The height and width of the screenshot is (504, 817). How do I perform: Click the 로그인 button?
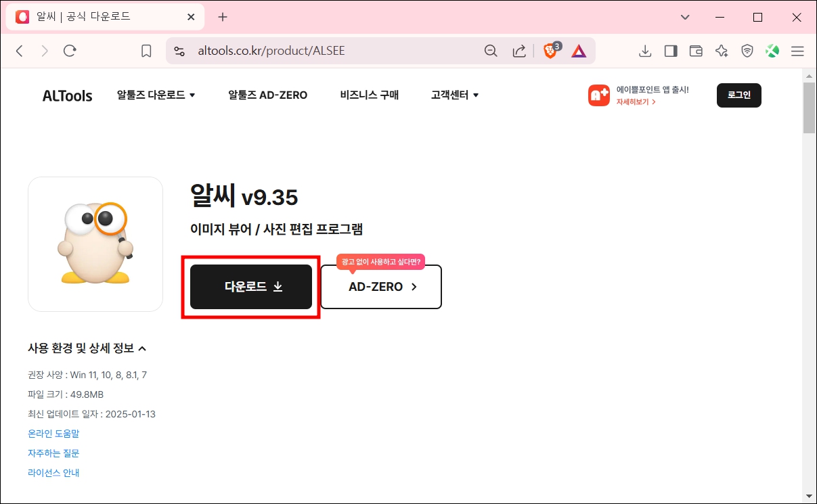click(739, 95)
